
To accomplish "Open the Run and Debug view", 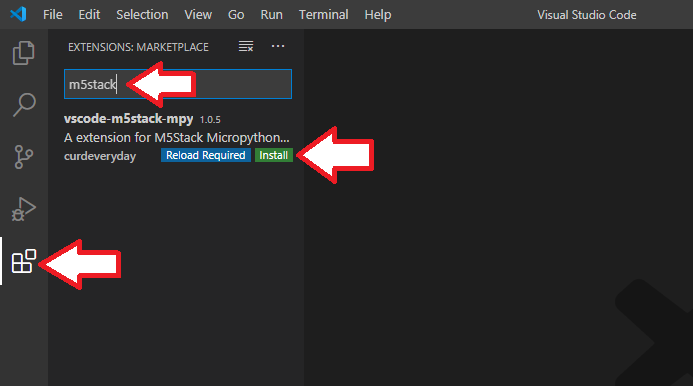I will click(x=24, y=209).
